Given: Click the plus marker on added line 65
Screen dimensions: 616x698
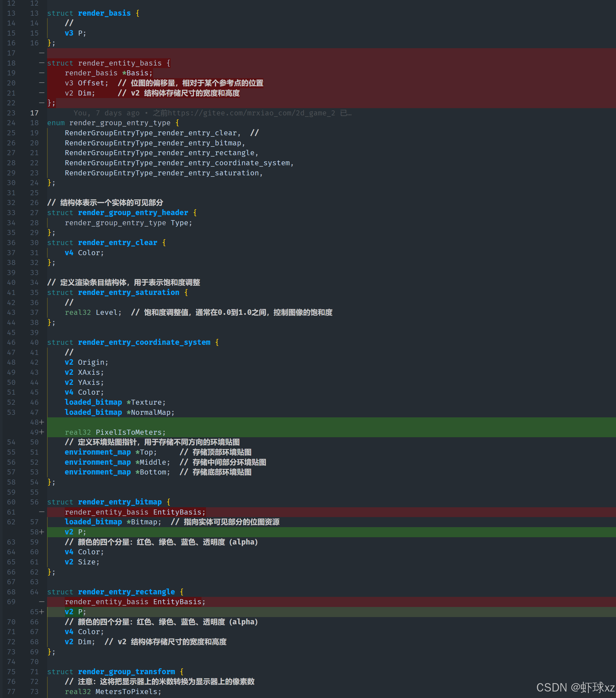Looking at the screenshot, I should coord(42,612).
